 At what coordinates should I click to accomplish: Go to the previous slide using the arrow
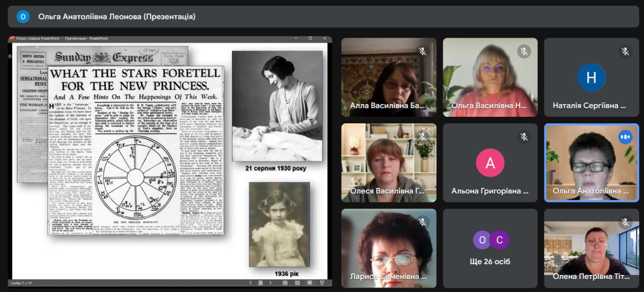tap(252, 283)
